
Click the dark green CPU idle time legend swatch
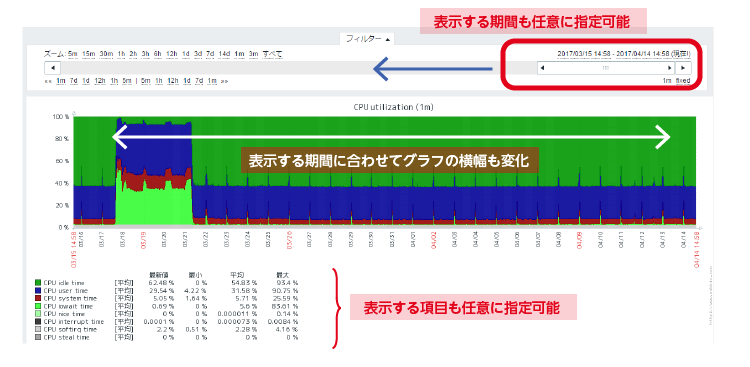tap(37, 283)
